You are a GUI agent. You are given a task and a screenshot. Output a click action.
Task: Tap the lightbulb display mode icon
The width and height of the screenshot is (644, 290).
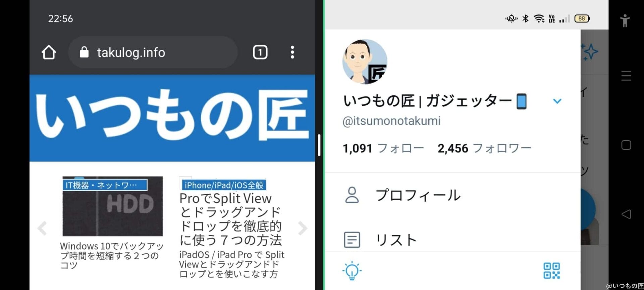[352, 270]
